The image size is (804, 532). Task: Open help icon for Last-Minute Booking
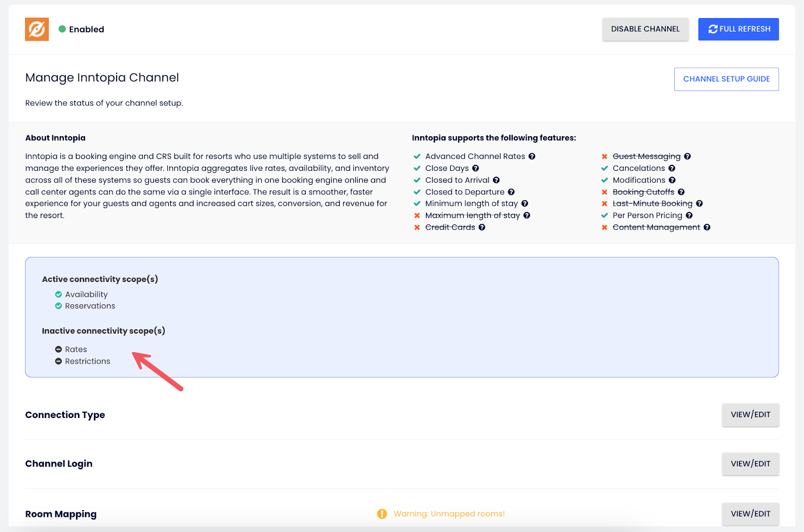click(699, 203)
